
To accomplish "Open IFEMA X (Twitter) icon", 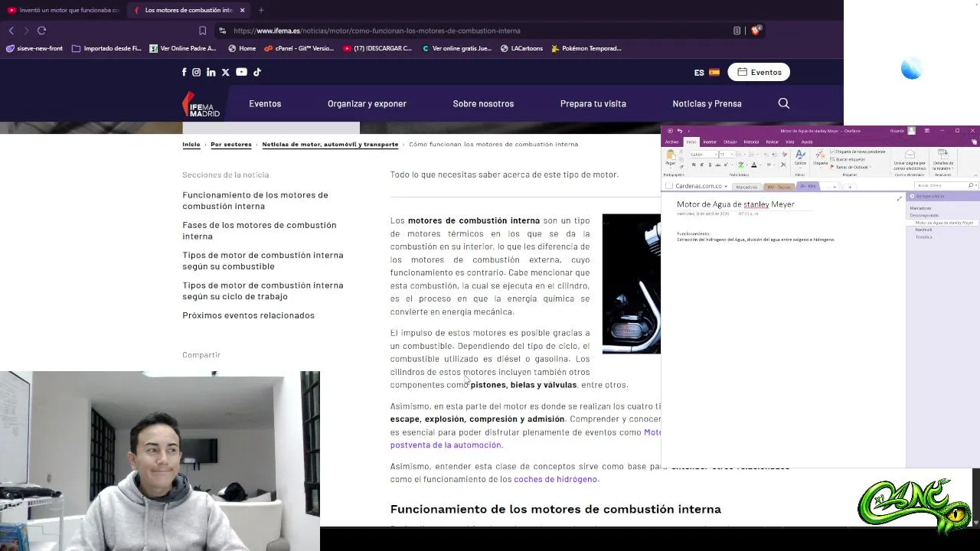I will [x=225, y=72].
